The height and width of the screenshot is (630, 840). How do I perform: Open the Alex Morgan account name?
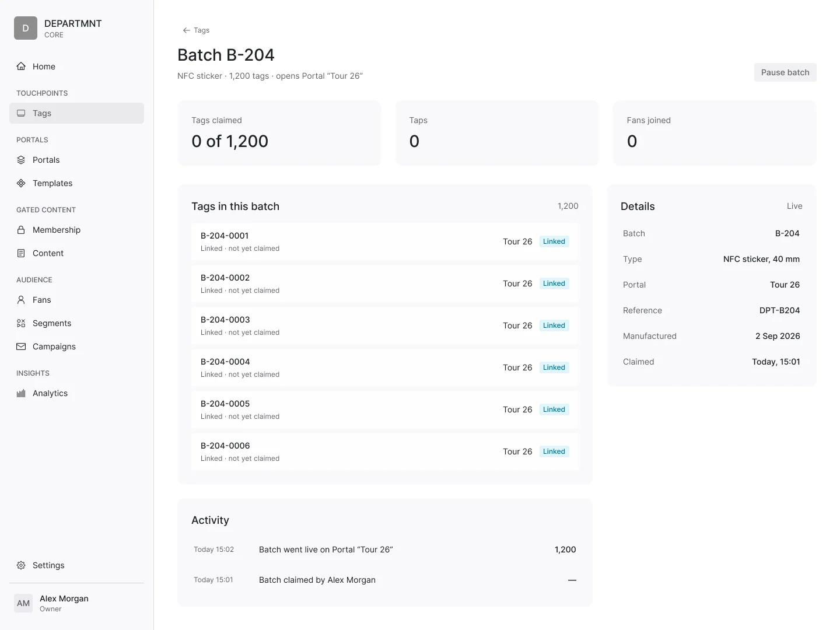click(x=64, y=598)
